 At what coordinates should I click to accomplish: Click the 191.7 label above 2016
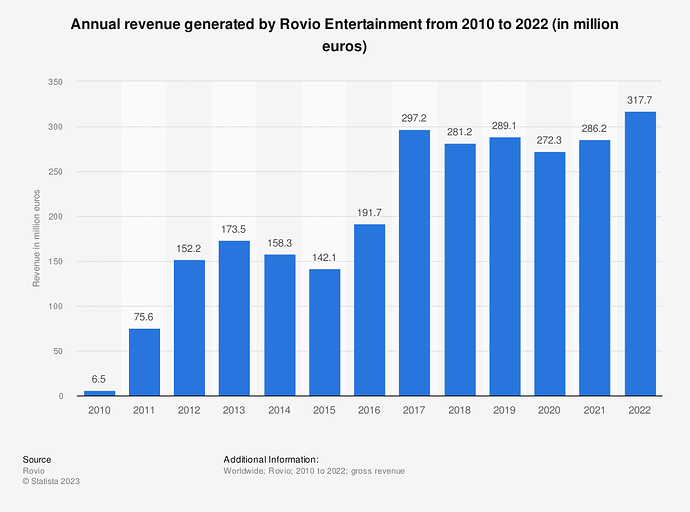pos(369,213)
